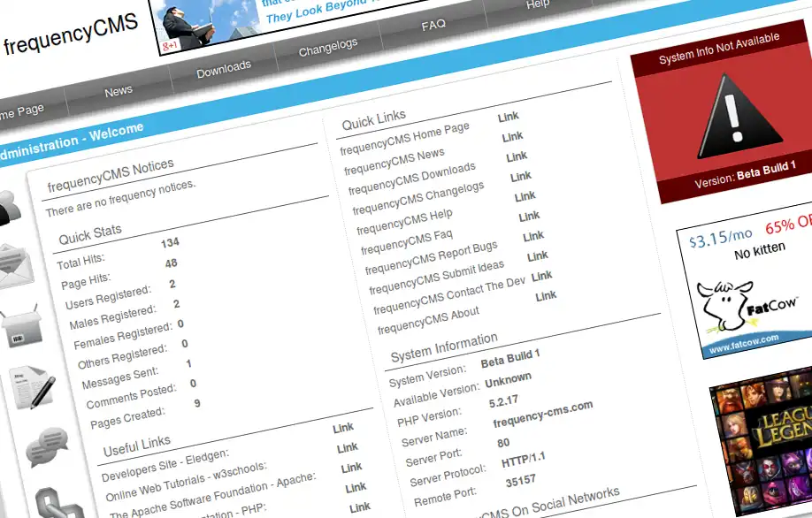This screenshot has height=518, width=812.
Task: Click the 'Others Registered:' stat label
Action: click(122, 356)
